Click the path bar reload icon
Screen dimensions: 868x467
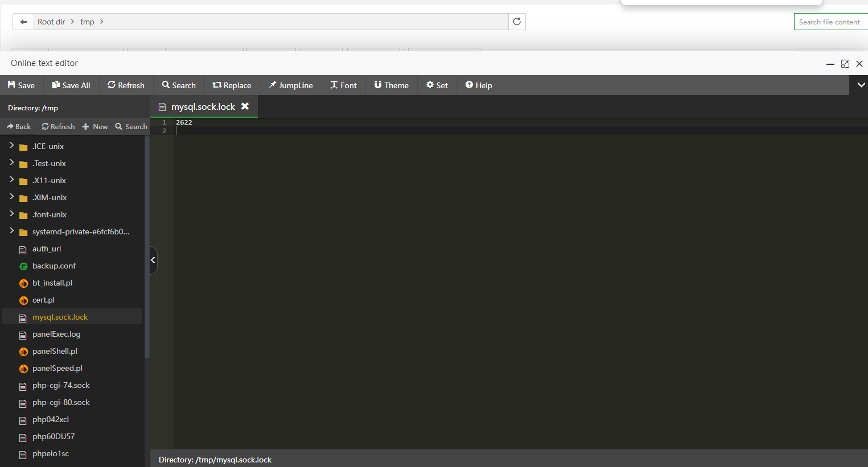click(x=517, y=22)
